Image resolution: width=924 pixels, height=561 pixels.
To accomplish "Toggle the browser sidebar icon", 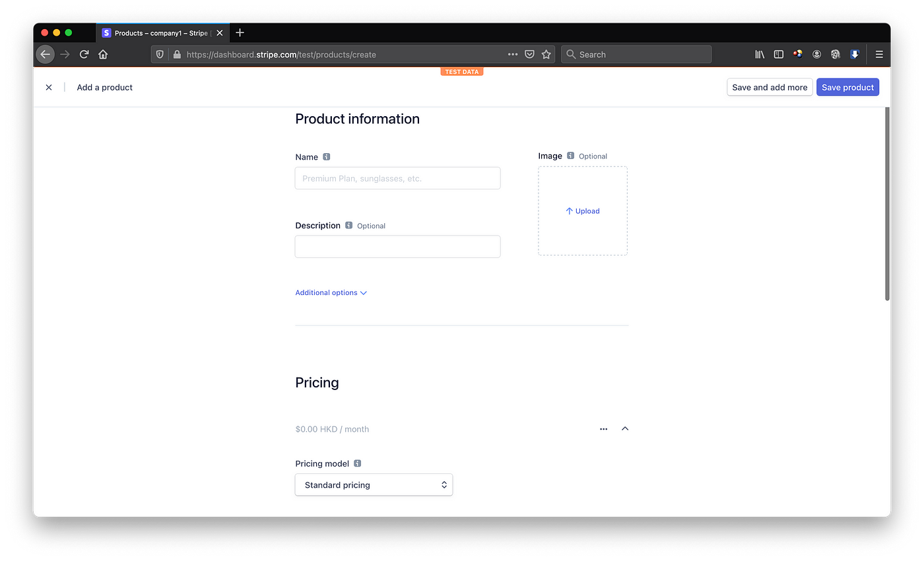I will coord(779,55).
